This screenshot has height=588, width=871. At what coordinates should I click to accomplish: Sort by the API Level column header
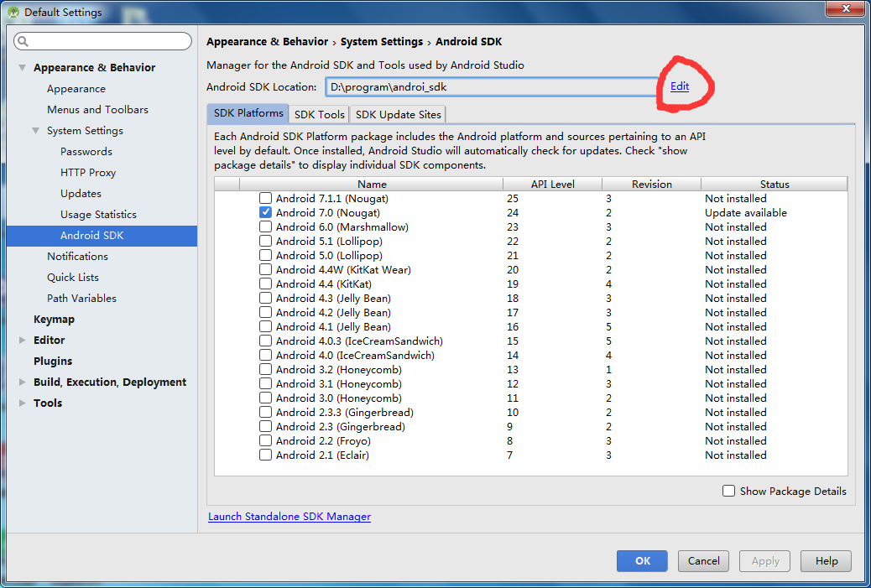click(x=553, y=185)
